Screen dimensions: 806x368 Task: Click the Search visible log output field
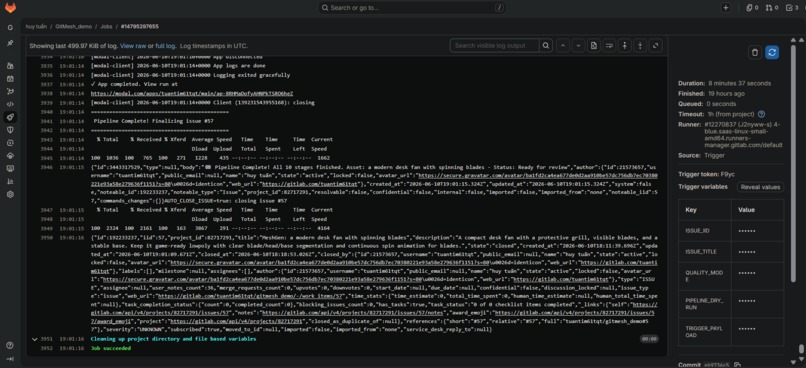click(x=494, y=45)
